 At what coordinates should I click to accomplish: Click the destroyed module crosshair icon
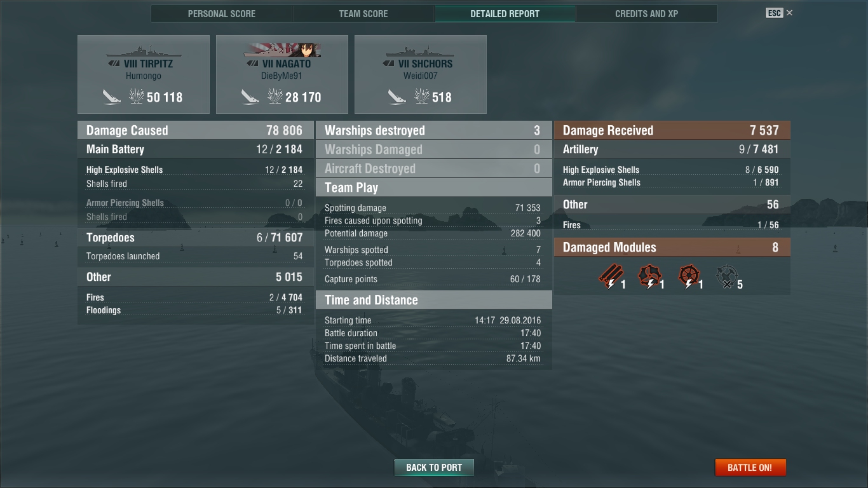click(x=727, y=278)
